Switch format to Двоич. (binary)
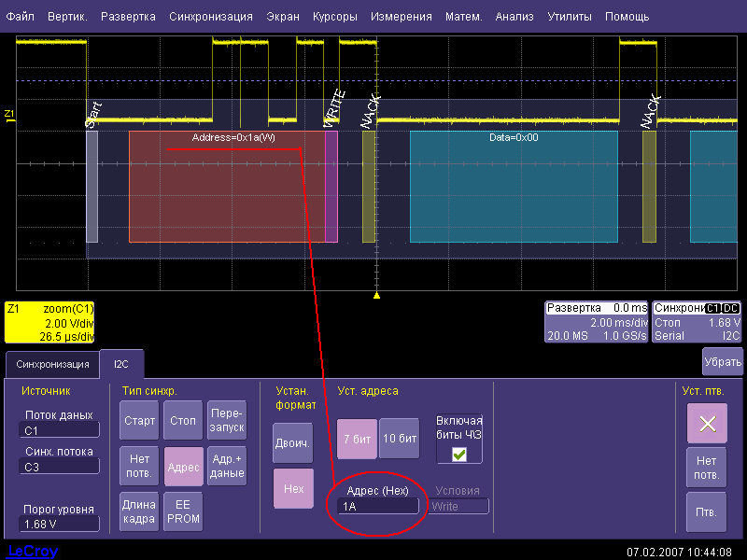This screenshot has height=560, width=747. 292,443
